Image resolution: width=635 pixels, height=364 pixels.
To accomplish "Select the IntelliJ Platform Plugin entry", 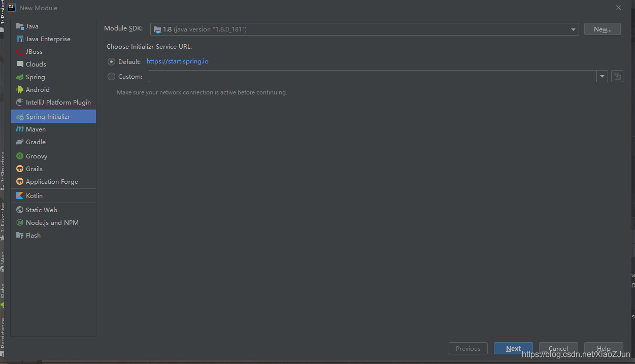I will point(53,102).
